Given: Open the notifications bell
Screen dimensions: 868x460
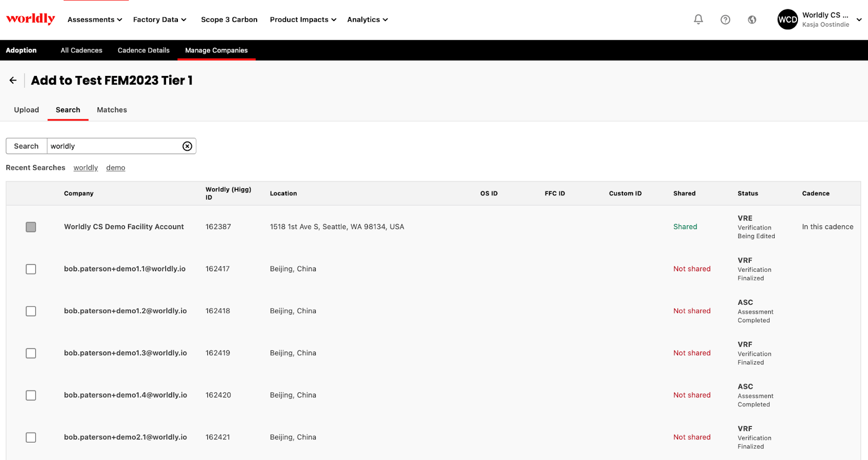Looking at the screenshot, I should [x=698, y=20].
